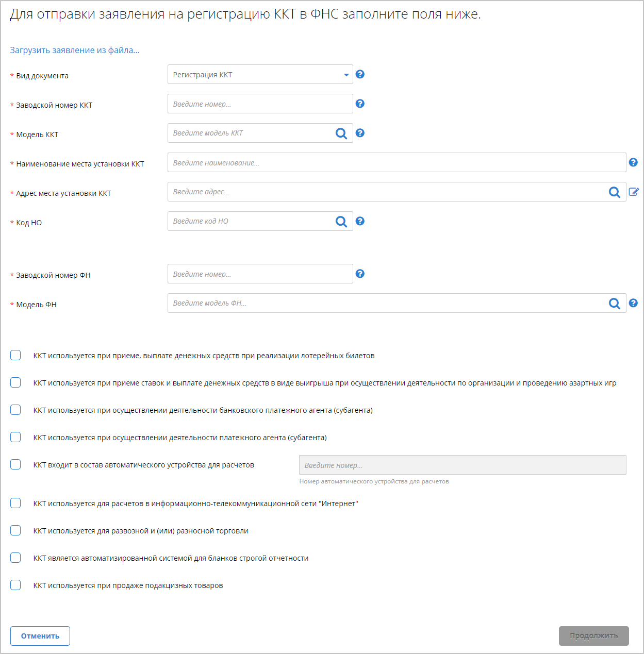This screenshot has height=654, width=644.
Task: Open help for Наименование места установки ККТ
Action: point(633,162)
